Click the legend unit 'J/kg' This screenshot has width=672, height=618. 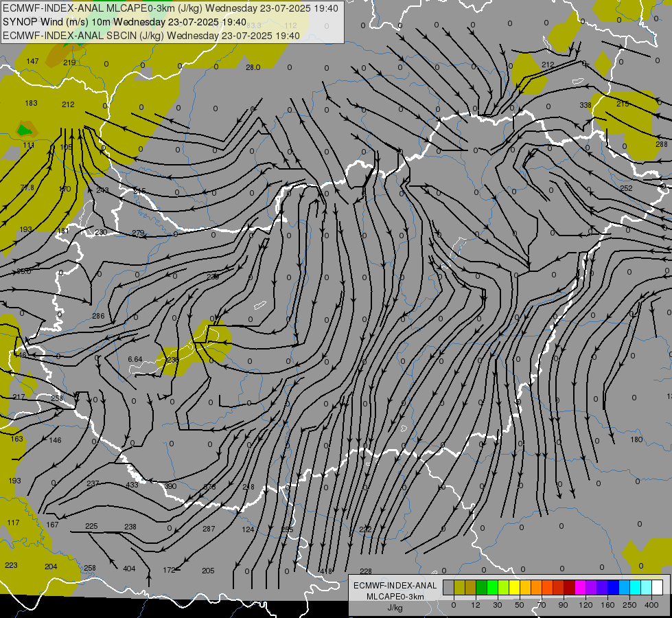tap(395, 608)
